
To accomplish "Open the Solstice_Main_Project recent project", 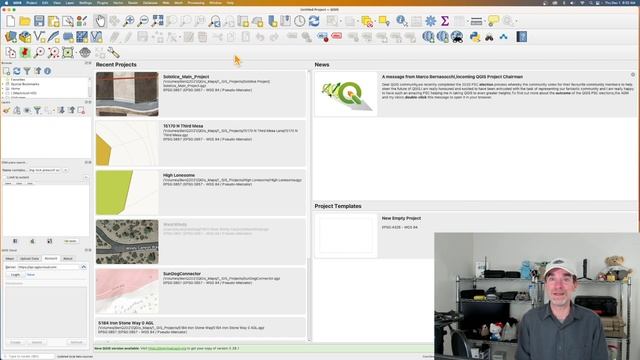I will point(200,94).
